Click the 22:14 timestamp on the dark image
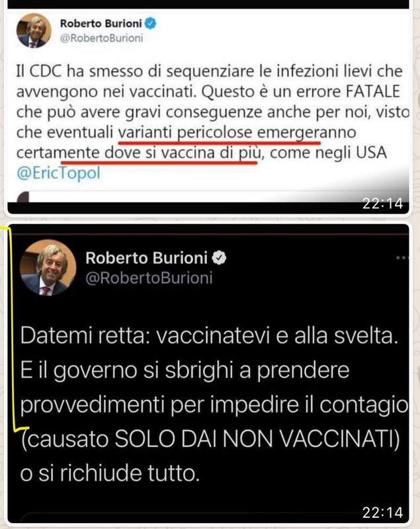This screenshot has width=420, height=529. click(x=382, y=512)
